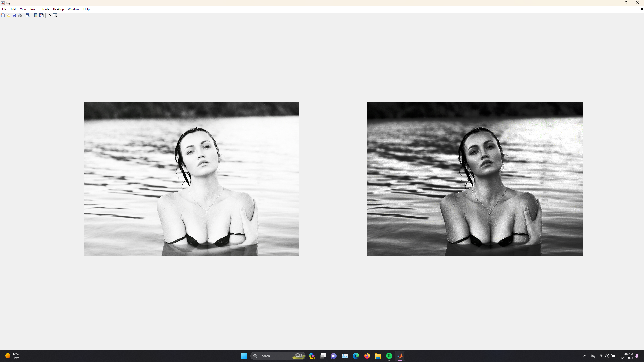Insert a colorbar into the figure

(35, 15)
